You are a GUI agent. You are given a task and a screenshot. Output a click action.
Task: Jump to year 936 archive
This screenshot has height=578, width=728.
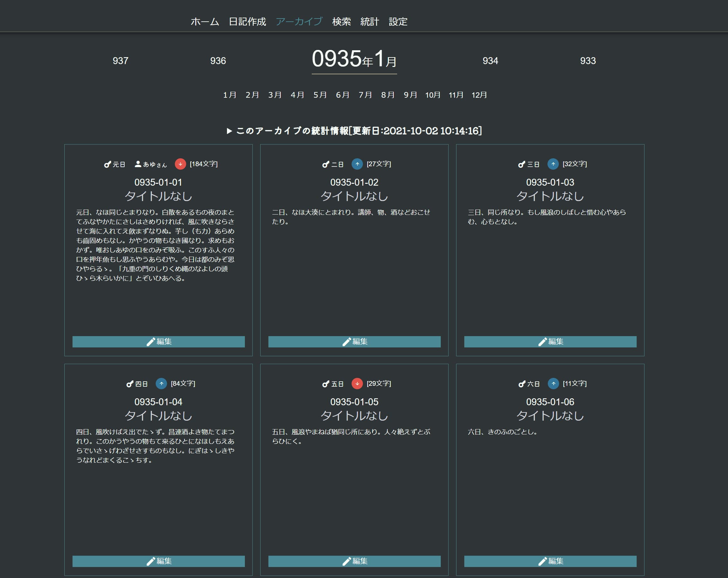click(218, 61)
